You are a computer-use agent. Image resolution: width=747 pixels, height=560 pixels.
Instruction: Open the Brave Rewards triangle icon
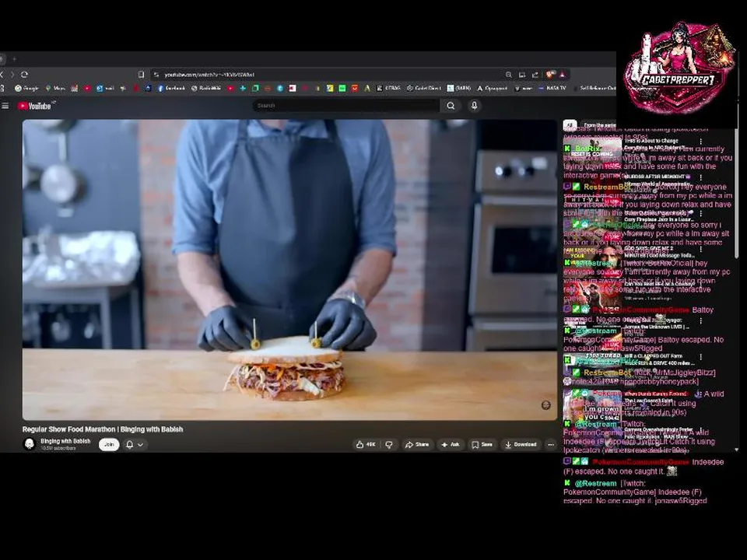click(x=563, y=75)
